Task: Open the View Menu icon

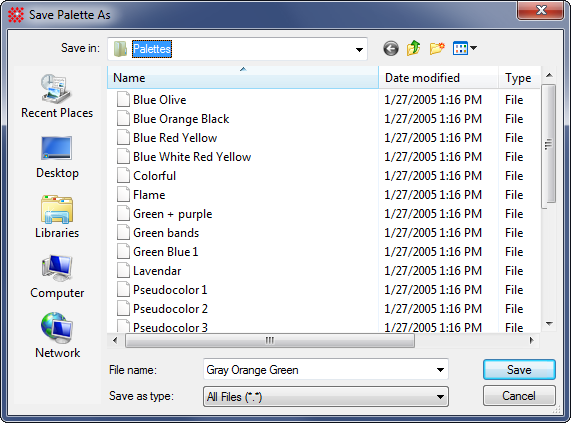Action: [465, 48]
